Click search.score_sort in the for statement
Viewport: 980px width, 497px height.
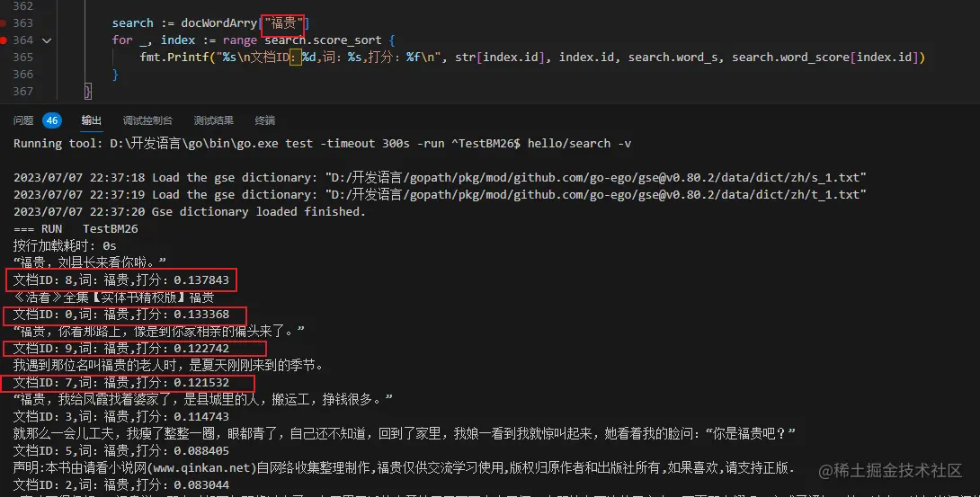pyautogui.click(x=323, y=40)
